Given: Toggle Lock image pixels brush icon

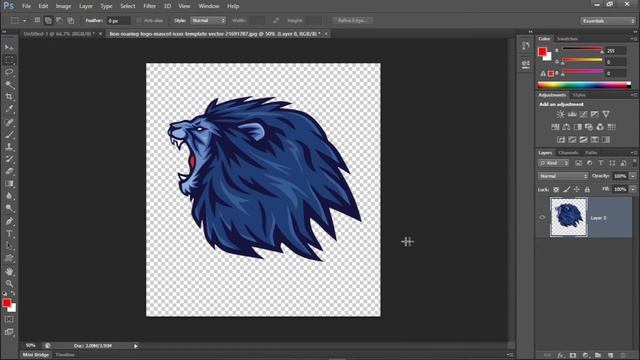Looking at the screenshot, I should click(567, 189).
